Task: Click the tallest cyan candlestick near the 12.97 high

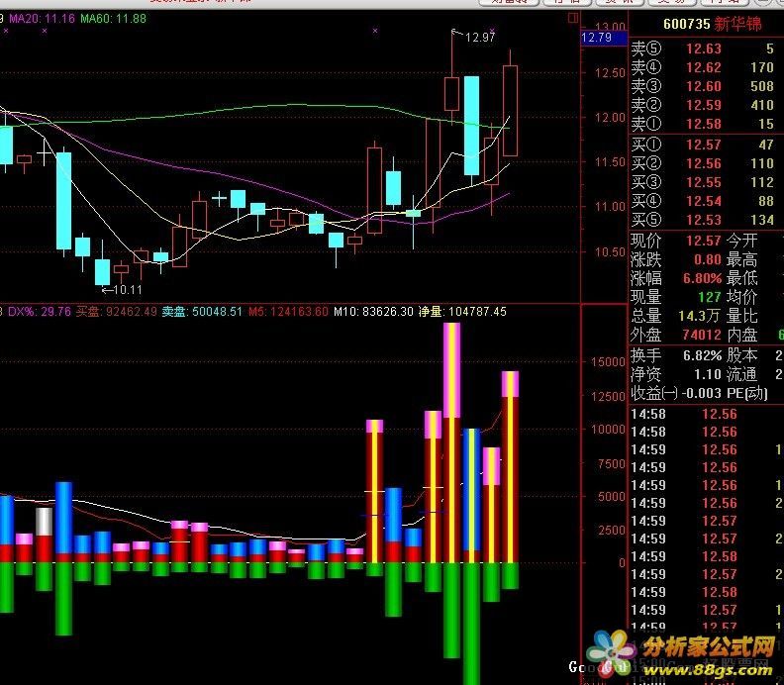Action: 471,126
